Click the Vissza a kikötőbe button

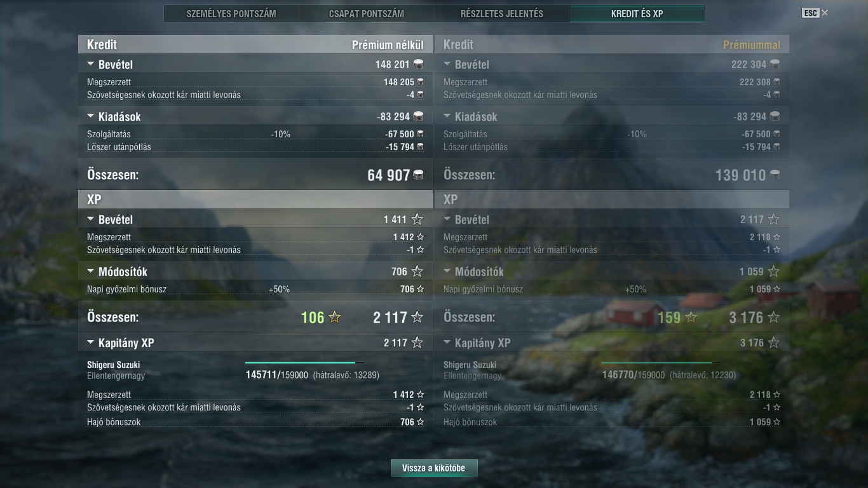(434, 468)
